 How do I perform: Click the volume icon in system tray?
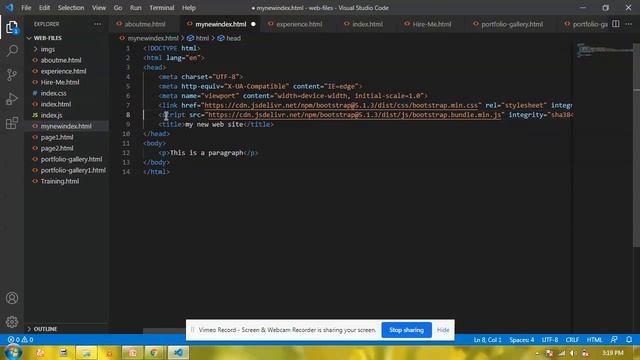point(573,353)
